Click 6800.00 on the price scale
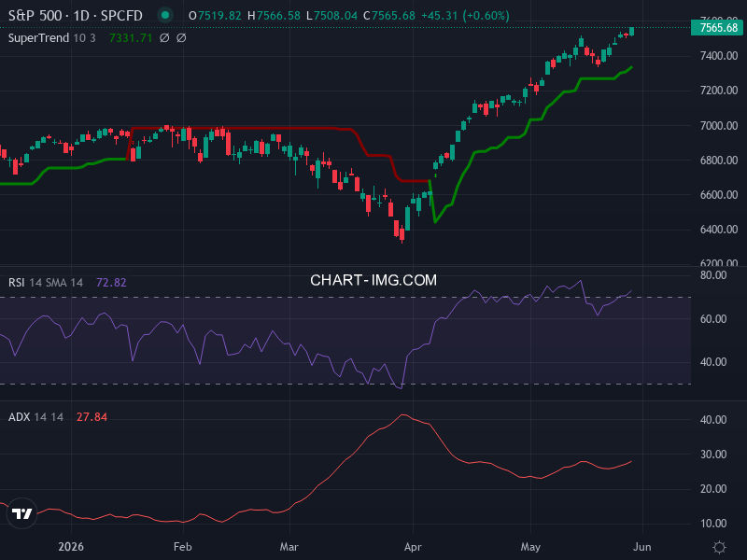747x560 pixels. coord(719,161)
